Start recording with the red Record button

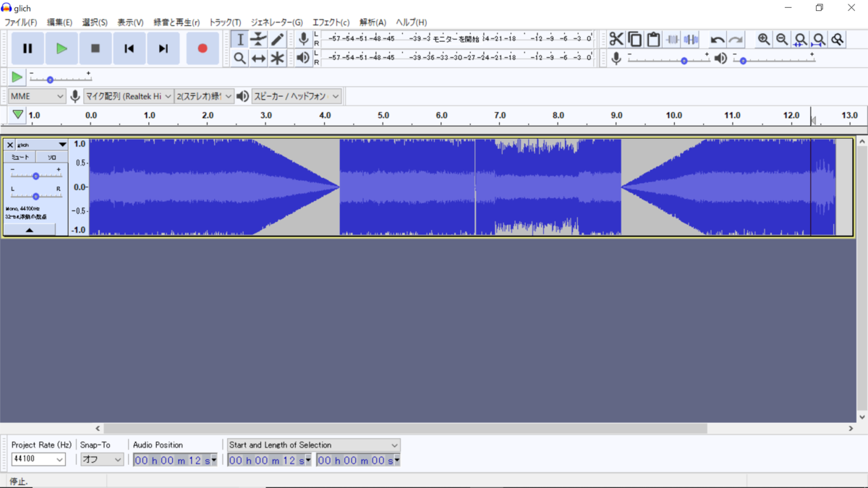tap(203, 48)
